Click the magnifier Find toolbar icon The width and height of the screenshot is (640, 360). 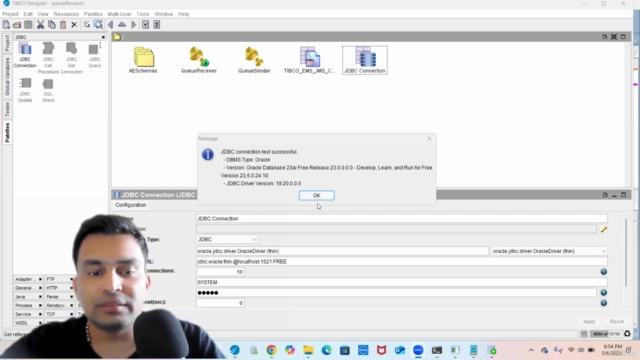click(98, 25)
